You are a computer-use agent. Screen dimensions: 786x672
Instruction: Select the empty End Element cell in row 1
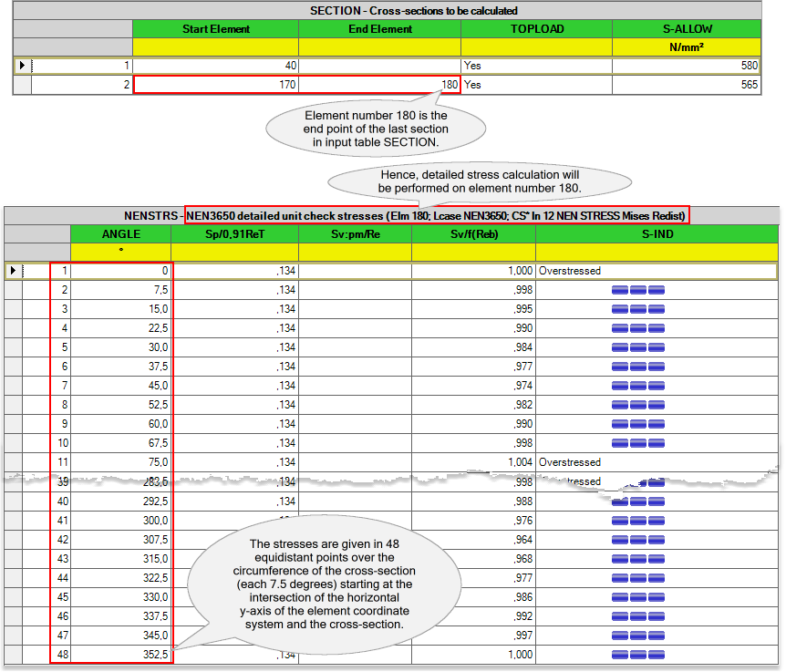tap(379, 66)
